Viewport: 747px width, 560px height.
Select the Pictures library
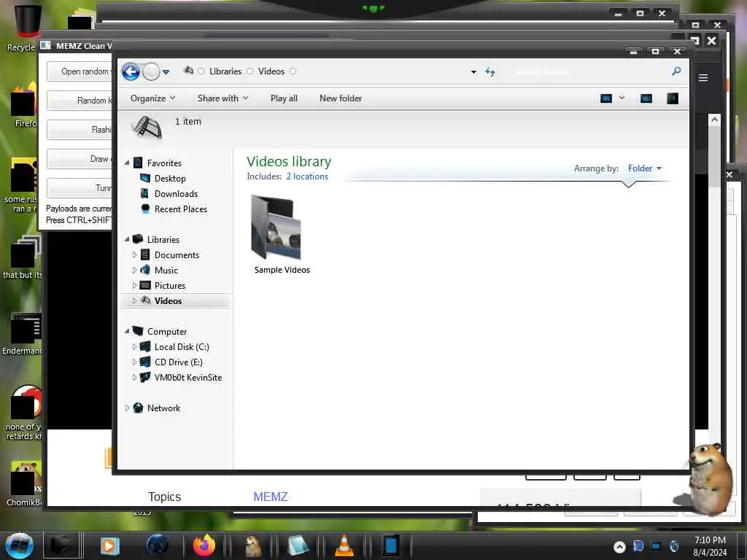point(169,286)
